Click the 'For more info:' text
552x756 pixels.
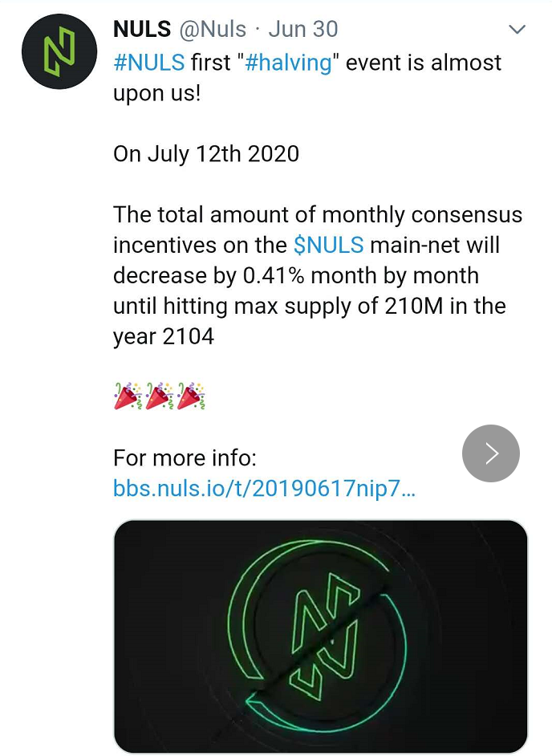pos(185,458)
